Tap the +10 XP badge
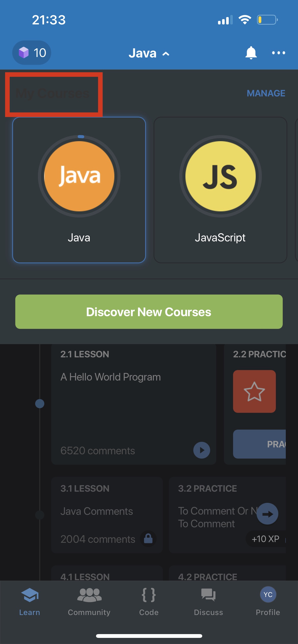 (x=266, y=539)
